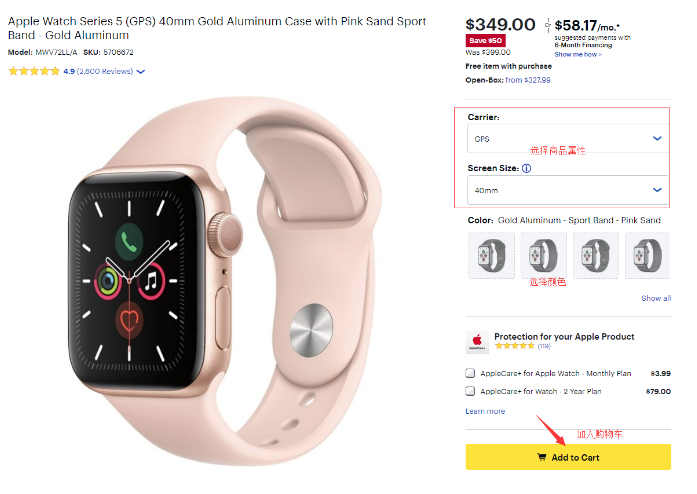
Task: Expand the reviews chevron next to 2,800 Reviews
Action: [141, 72]
